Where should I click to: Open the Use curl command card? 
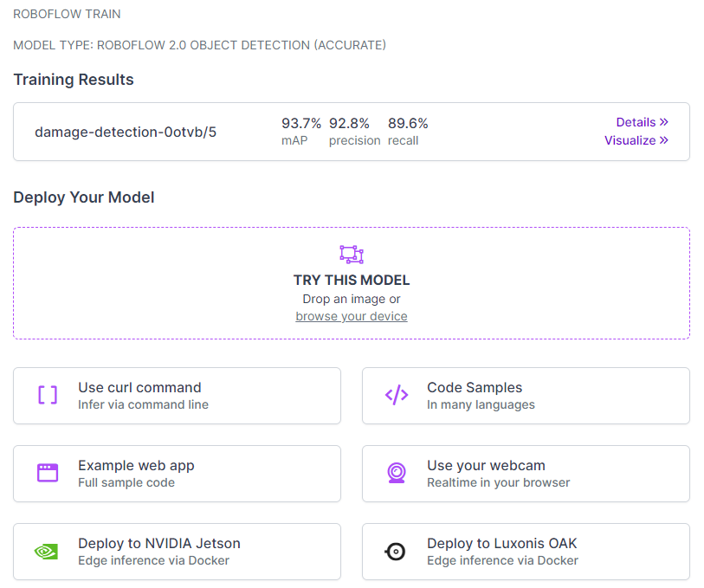point(177,396)
